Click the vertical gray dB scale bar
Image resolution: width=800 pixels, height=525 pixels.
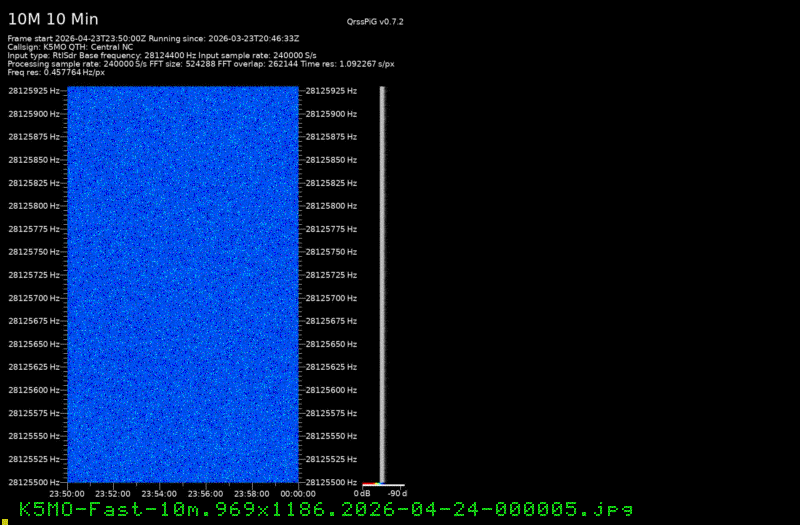[382, 280]
